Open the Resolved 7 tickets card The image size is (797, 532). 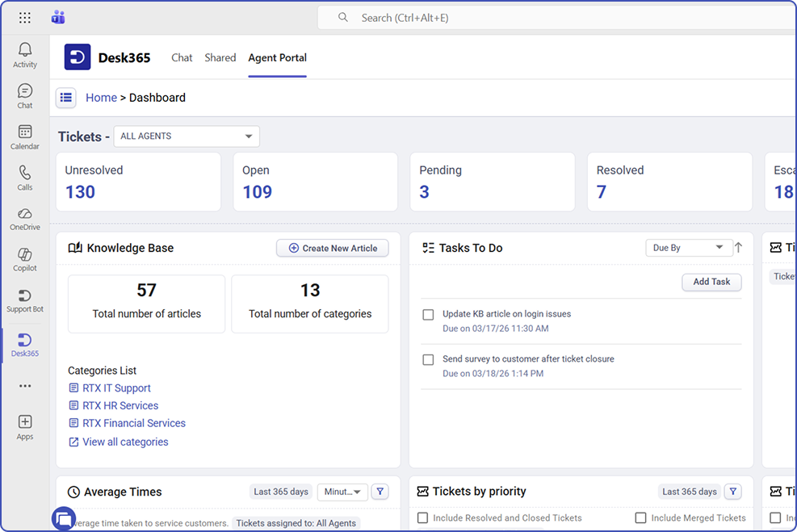point(669,182)
